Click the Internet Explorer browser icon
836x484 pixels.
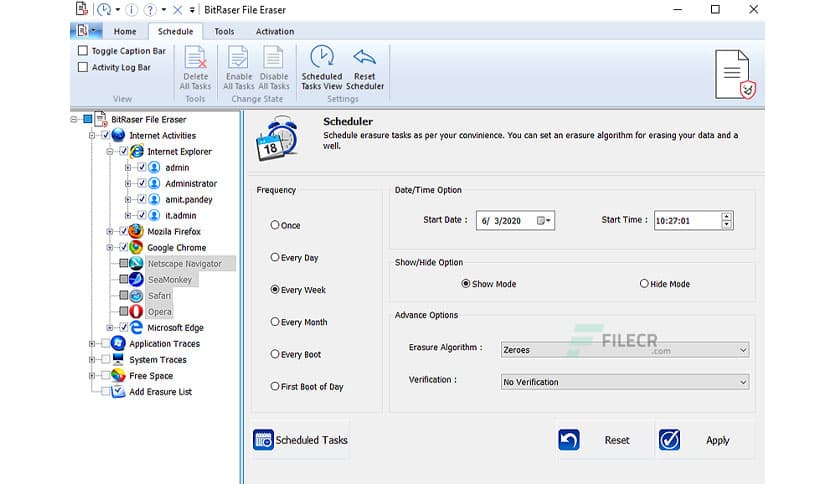[136, 151]
